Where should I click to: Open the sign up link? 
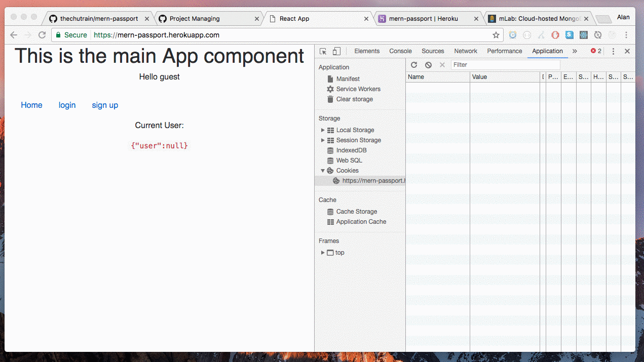click(x=105, y=105)
